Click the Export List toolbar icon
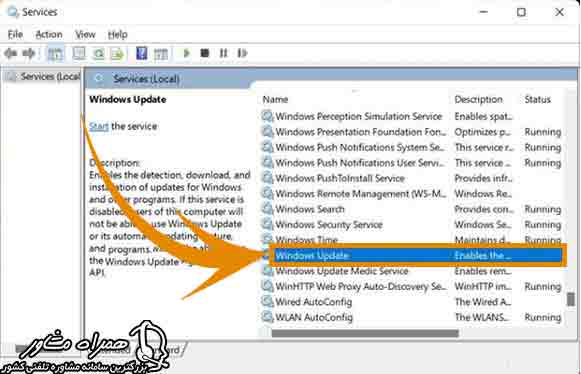 (x=117, y=54)
